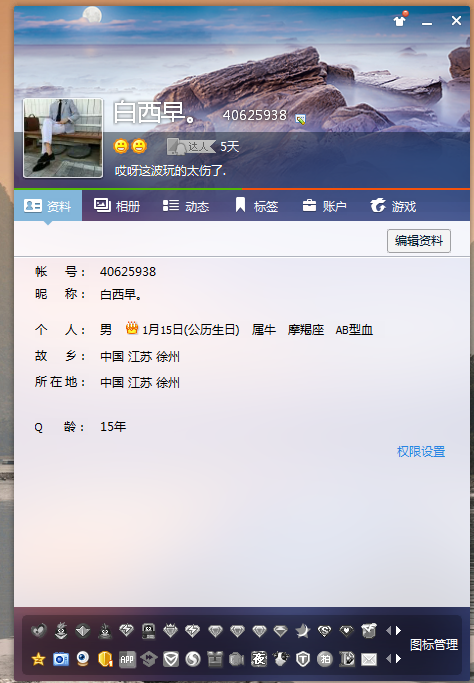The width and height of the screenshot is (474, 683).
Task: Click the 拍 round icon
Action: (x=325, y=659)
